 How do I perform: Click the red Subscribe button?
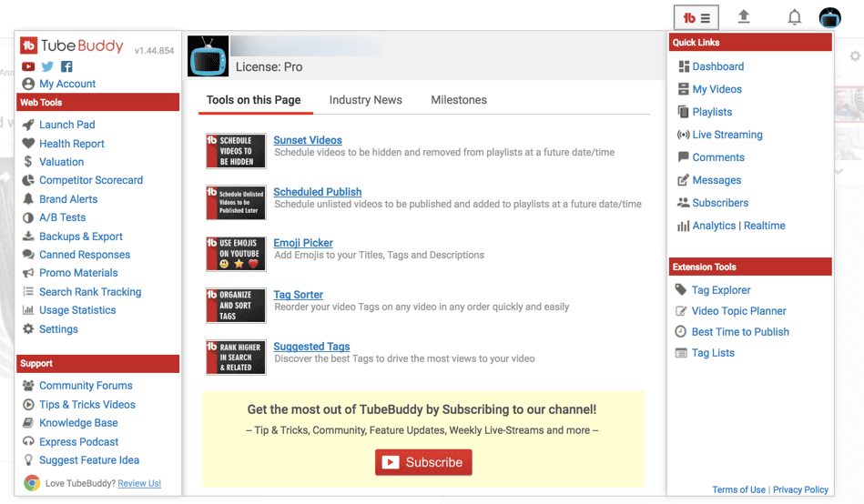pyautogui.click(x=423, y=462)
